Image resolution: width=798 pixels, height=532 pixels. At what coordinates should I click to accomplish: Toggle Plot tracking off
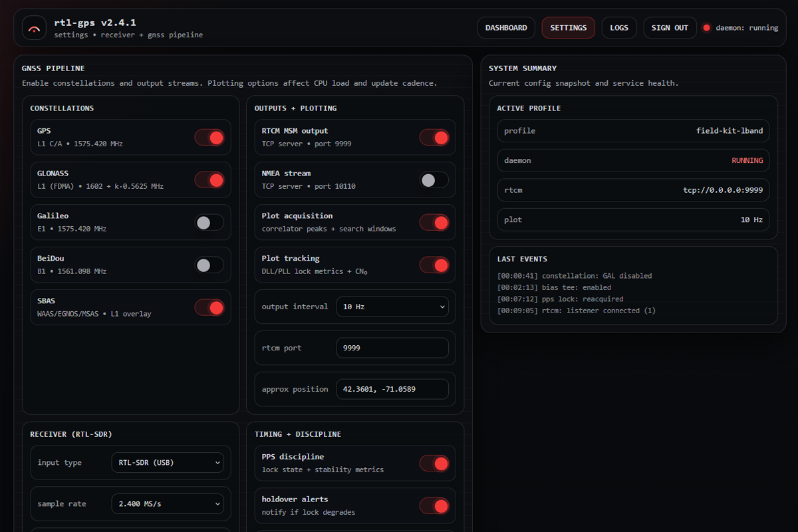434,265
